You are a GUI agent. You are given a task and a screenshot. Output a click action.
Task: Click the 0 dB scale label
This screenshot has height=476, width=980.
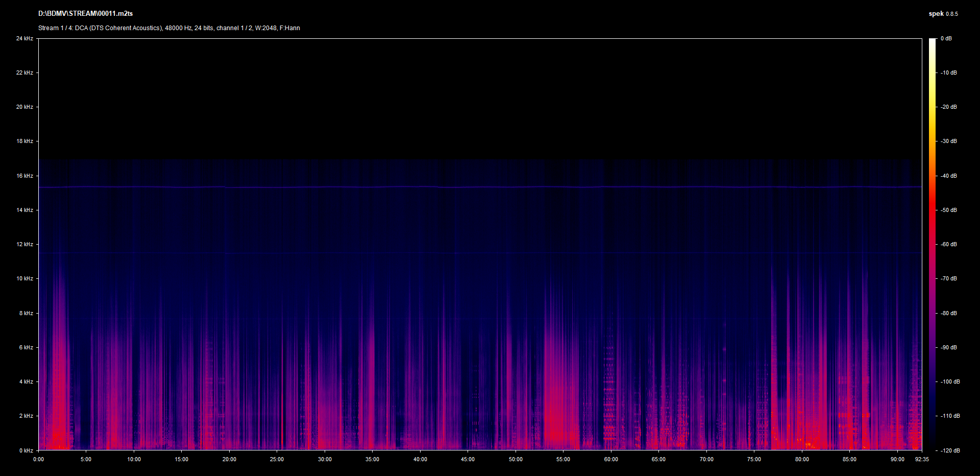pyautogui.click(x=946, y=38)
